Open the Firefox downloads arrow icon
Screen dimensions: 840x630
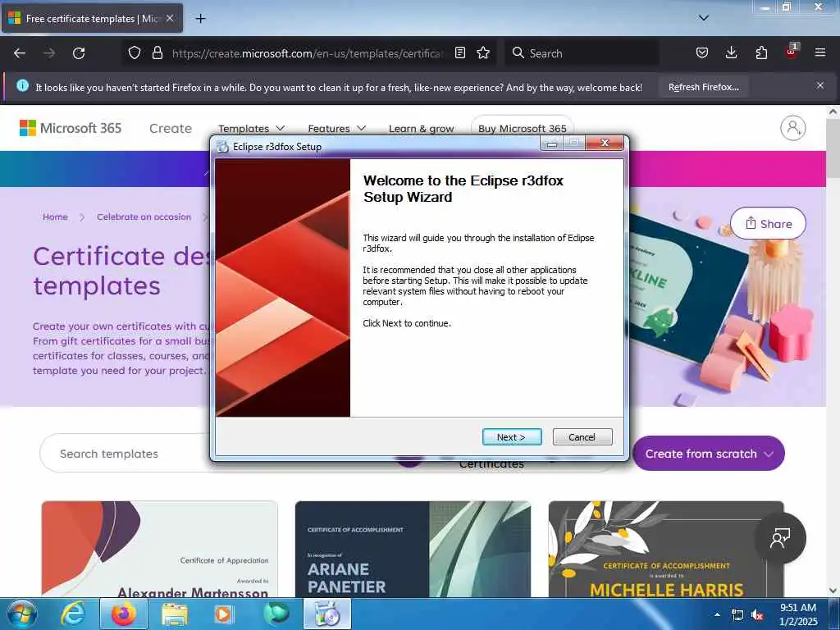pyautogui.click(x=731, y=52)
